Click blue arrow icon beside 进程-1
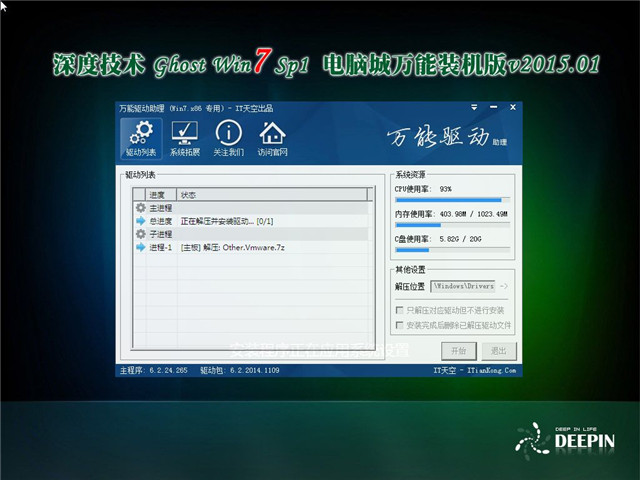 tap(140, 247)
